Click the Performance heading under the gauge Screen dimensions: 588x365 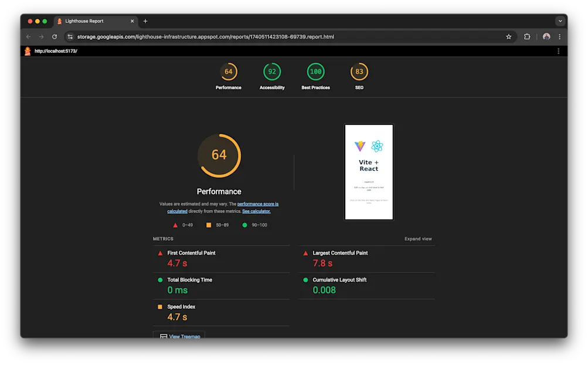click(x=219, y=191)
